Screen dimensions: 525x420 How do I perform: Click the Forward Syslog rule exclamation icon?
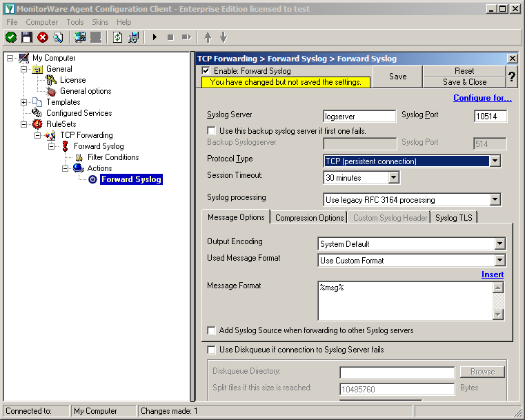point(66,146)
